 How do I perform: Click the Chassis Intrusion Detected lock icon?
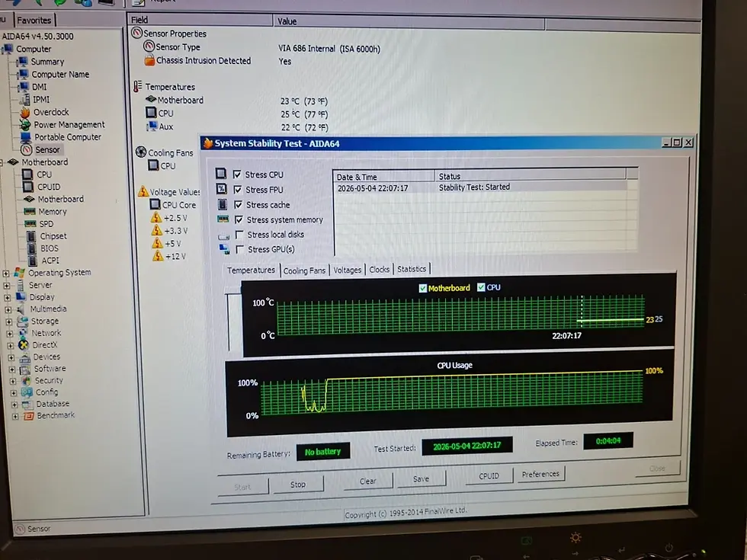tap(149, 60)
